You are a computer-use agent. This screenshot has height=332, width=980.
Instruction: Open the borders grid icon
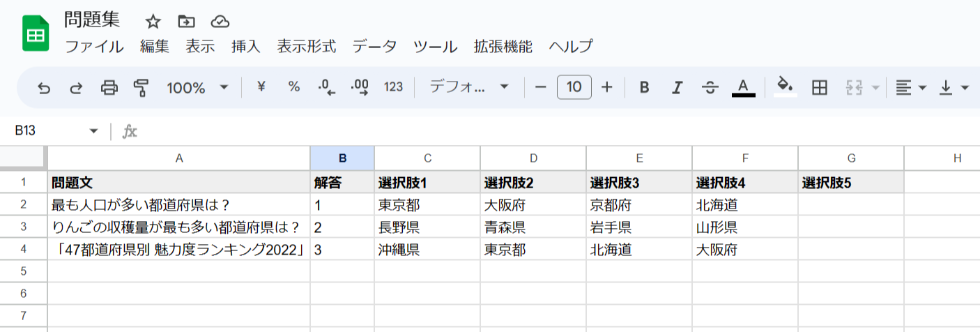click(x=820, y=87)
